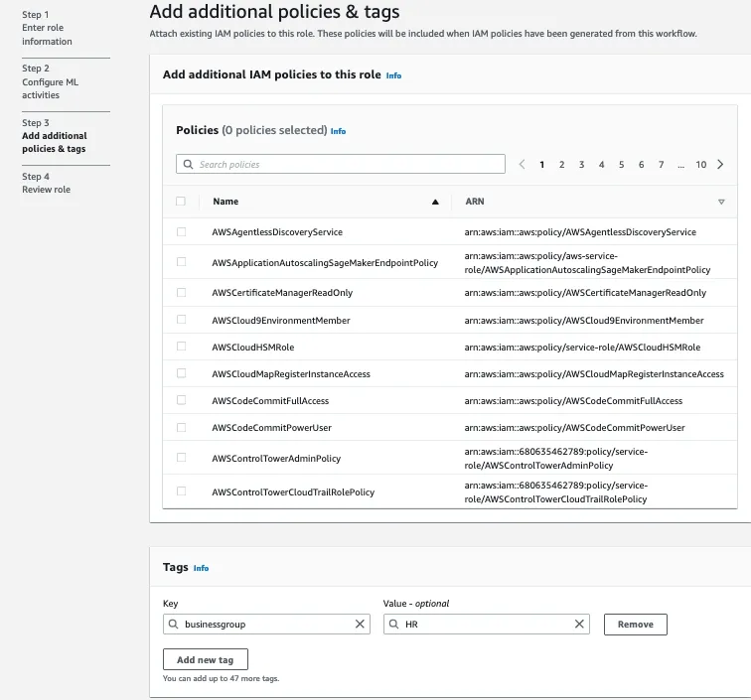Open policies page 5
The width and height of the screenshot is (751, 700).
pos(621,165)
